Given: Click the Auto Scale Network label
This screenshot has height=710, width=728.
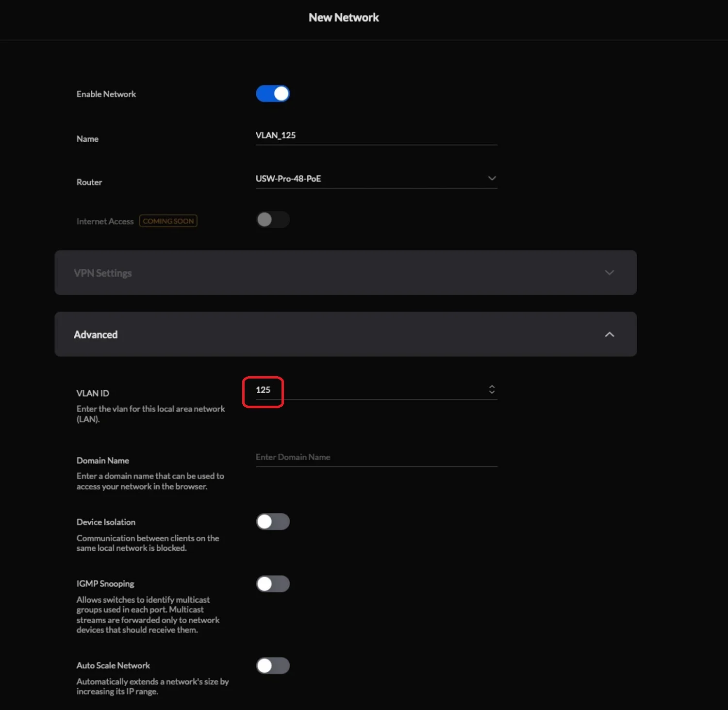Looking at the screenshot, I should (x=113, y=666).
